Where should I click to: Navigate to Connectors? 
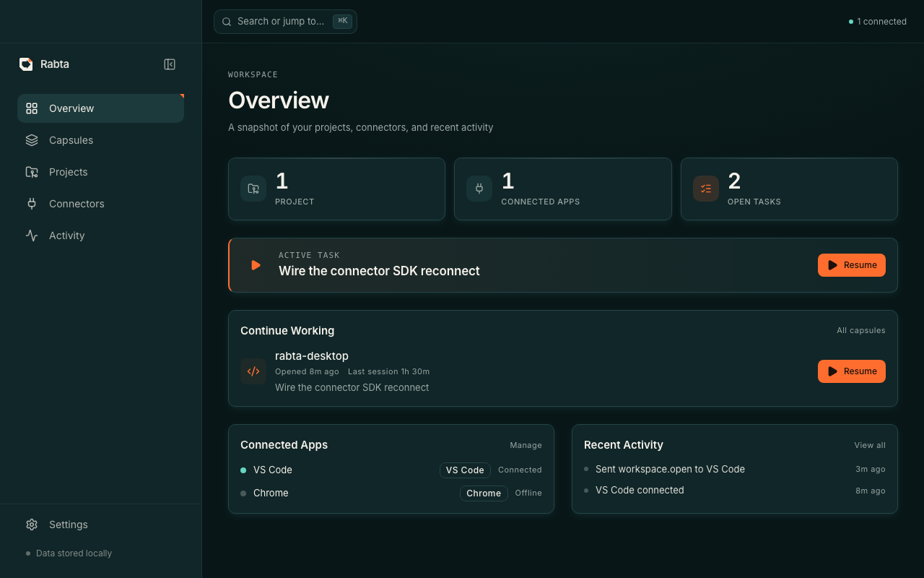tap(100, 204)
